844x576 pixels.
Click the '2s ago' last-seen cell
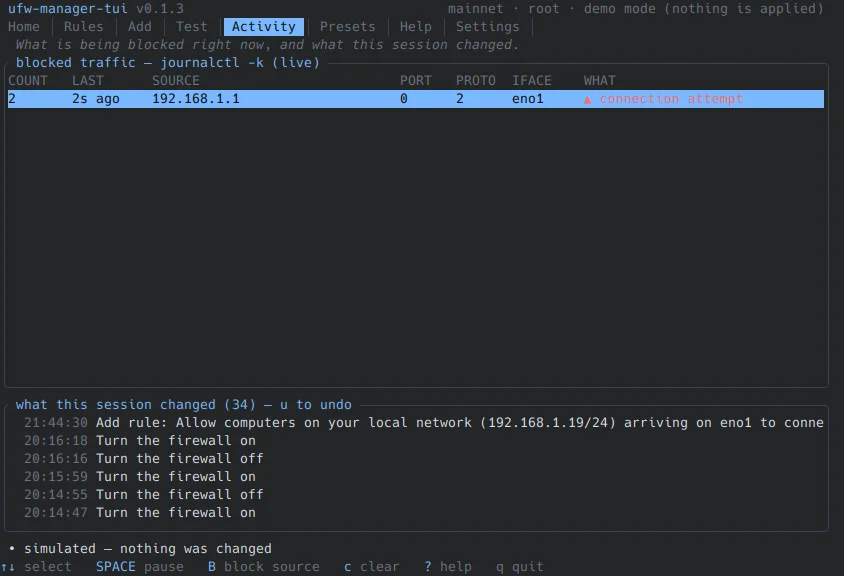(x=95, y=99)
